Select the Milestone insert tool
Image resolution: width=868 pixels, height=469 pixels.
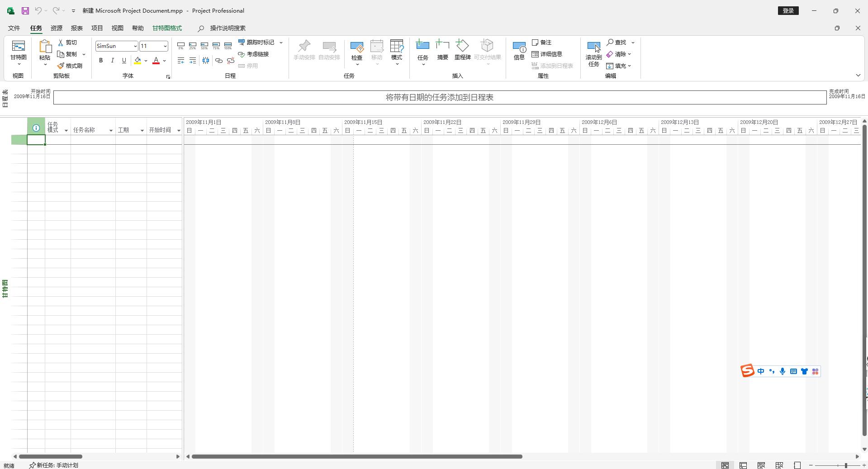tap(462, 50)
